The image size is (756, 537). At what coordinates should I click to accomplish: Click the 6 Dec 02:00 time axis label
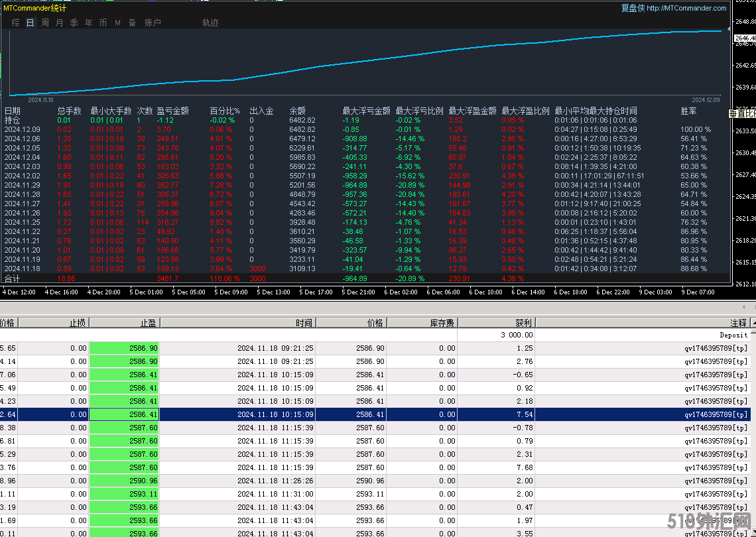(x=401, y=292)
